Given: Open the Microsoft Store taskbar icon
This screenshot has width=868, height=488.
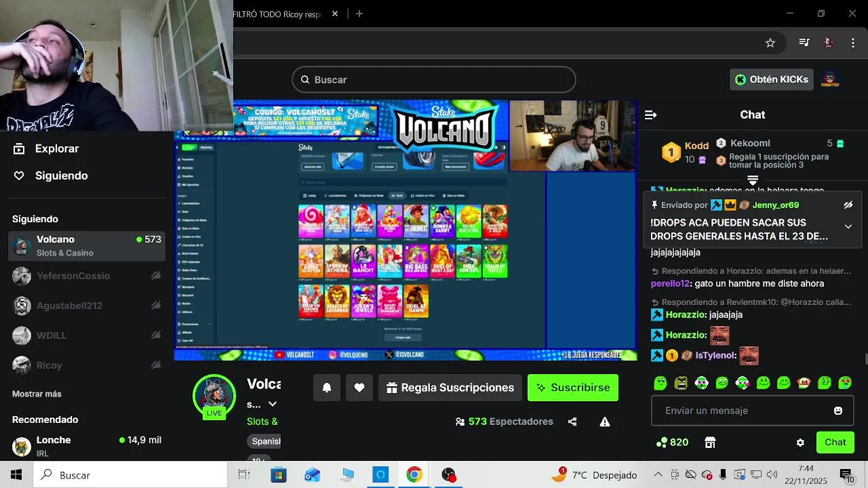Looking at the screenshot, I should click(279, 475).
